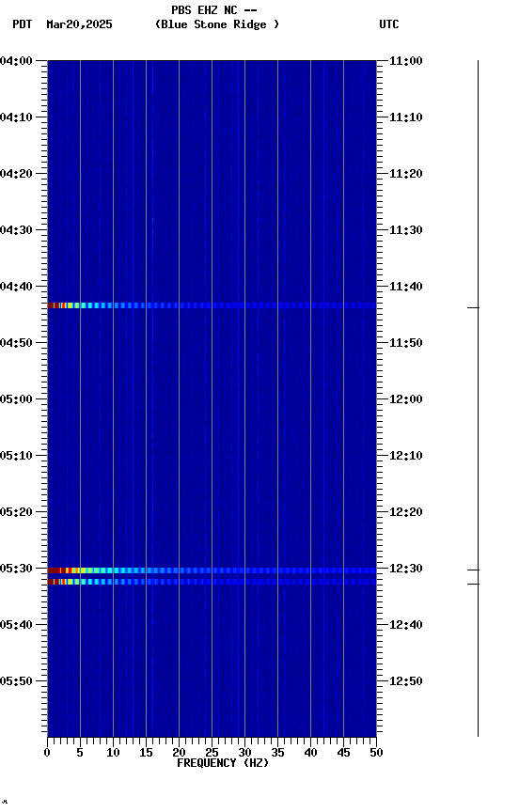Click the 12:20 UTC time label
This screenshot has height=812, width=519.
coord(406,512)
